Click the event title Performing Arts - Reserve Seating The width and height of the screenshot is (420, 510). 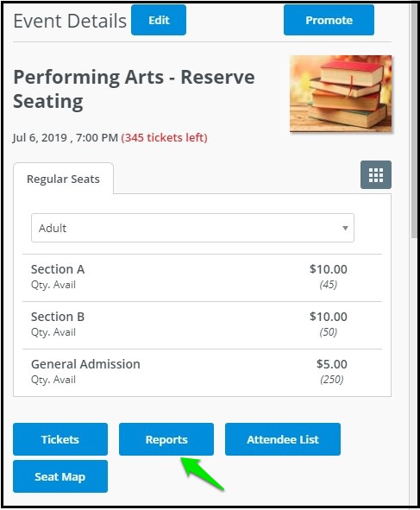[134, 89]
